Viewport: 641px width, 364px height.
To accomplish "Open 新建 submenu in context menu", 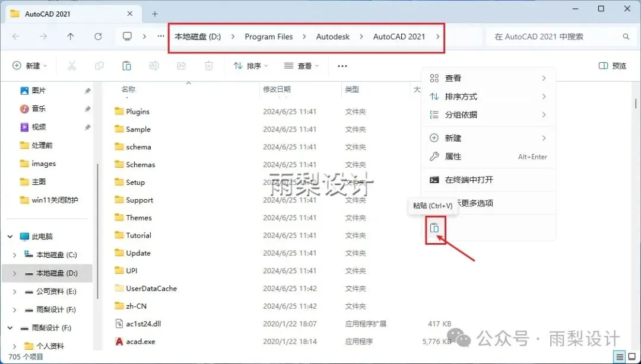I will (x=488, y=138).
